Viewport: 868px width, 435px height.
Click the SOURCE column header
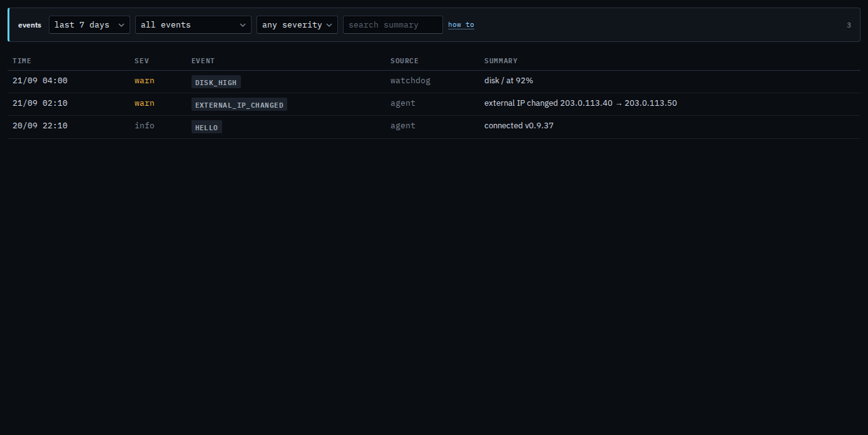[x=404, y=61]
